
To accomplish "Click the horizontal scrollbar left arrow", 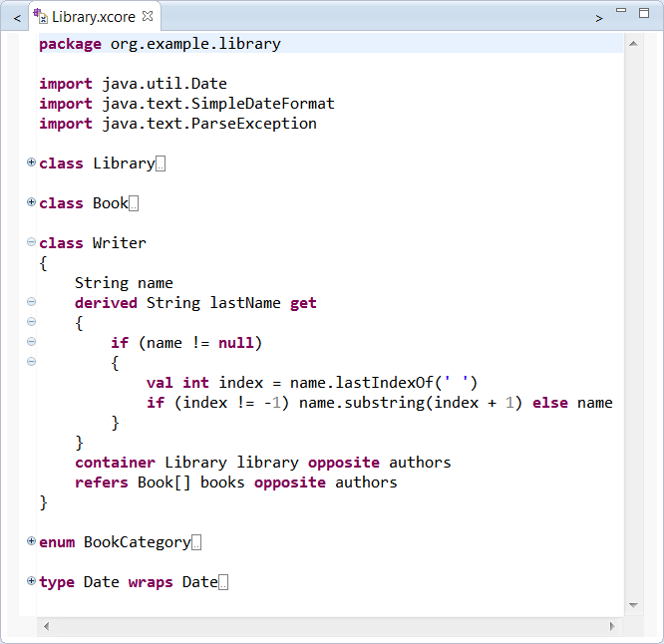I will coord(46,626).
